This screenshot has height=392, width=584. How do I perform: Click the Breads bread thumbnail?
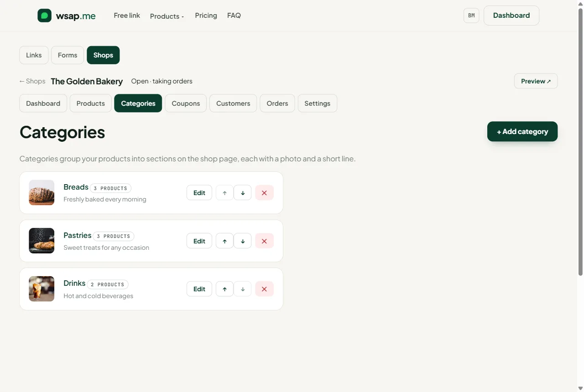42,192
